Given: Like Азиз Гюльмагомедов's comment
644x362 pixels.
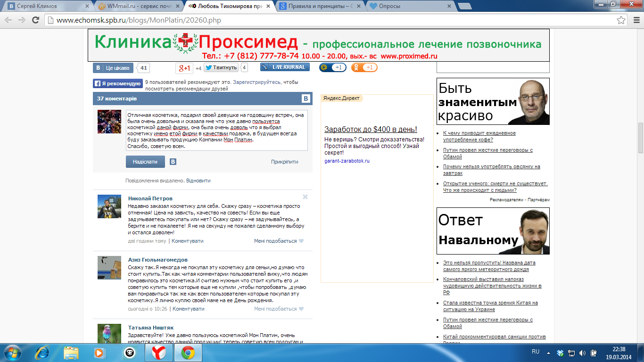Looking at the screenshot, I should (279, 309).
